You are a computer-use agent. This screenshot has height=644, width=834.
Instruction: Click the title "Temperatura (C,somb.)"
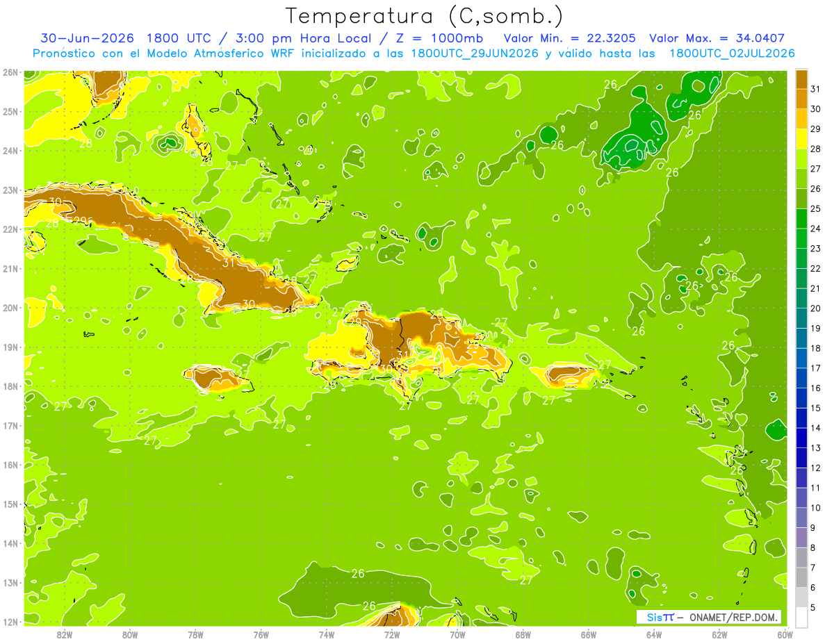coord(425,16)
